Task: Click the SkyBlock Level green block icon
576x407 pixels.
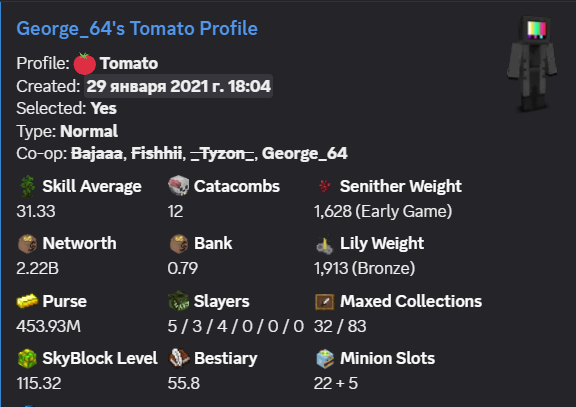Action: [x=27, y=359]
